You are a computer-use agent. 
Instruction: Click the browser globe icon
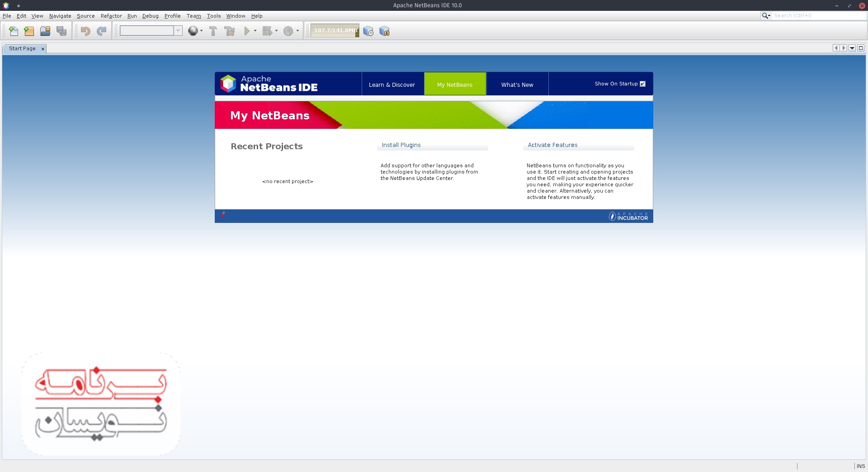tap(193, 31)
